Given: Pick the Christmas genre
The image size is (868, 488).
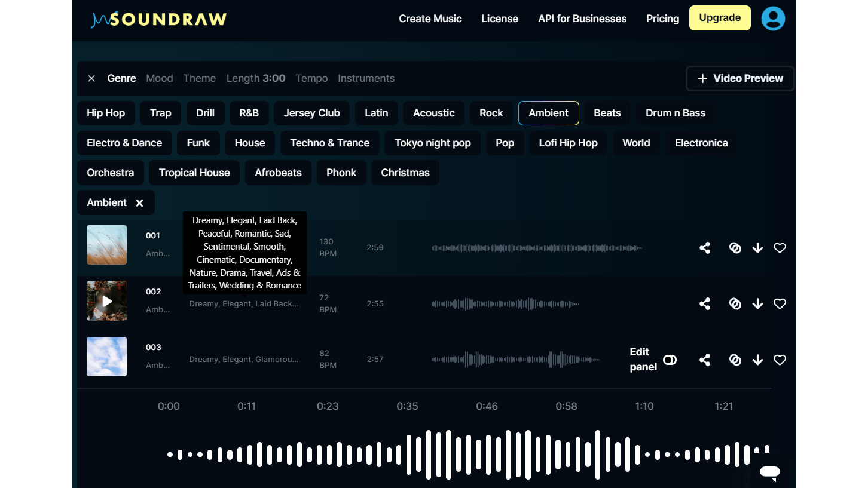Looking at the screenshot, I should pyautogui.click(x=405, y=173).
